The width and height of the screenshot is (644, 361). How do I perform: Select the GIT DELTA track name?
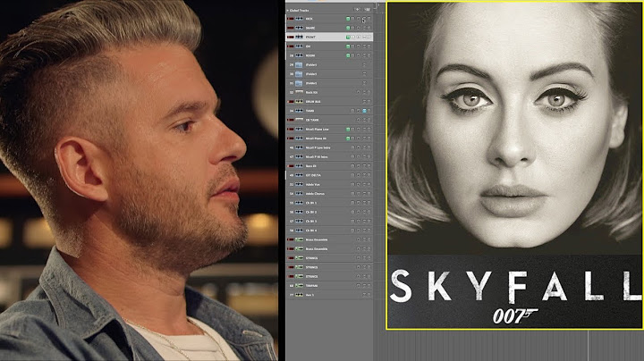(313, 175)
